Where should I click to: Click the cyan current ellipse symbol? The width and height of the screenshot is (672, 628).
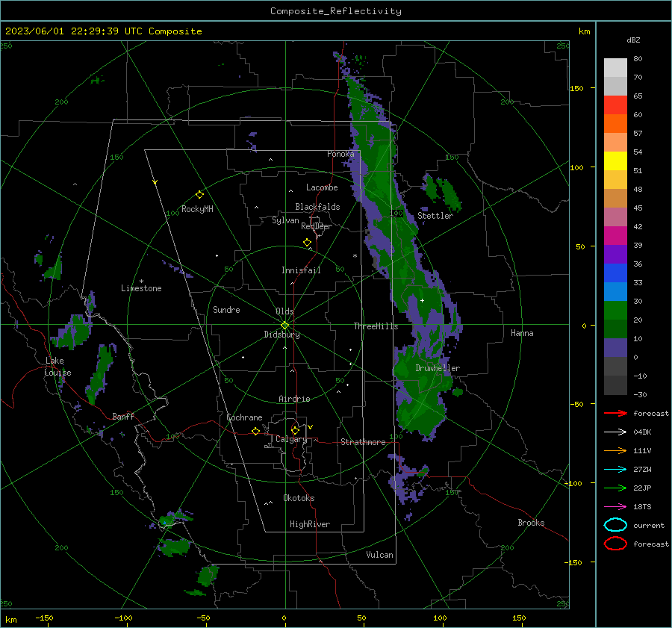pyautogui.click(x=615, y=525)
